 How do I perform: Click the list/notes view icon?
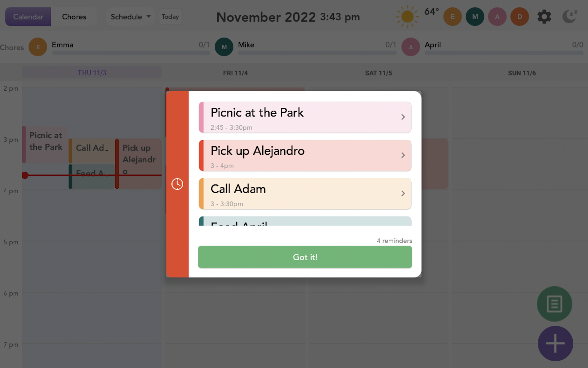coord(555,304)
